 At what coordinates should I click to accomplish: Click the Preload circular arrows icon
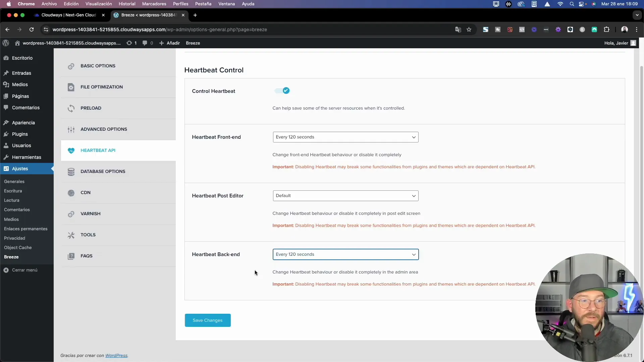[71, 108]
